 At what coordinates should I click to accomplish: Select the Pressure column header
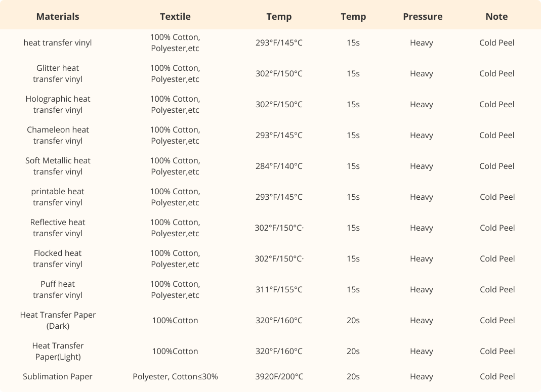[x=423, y=16]
